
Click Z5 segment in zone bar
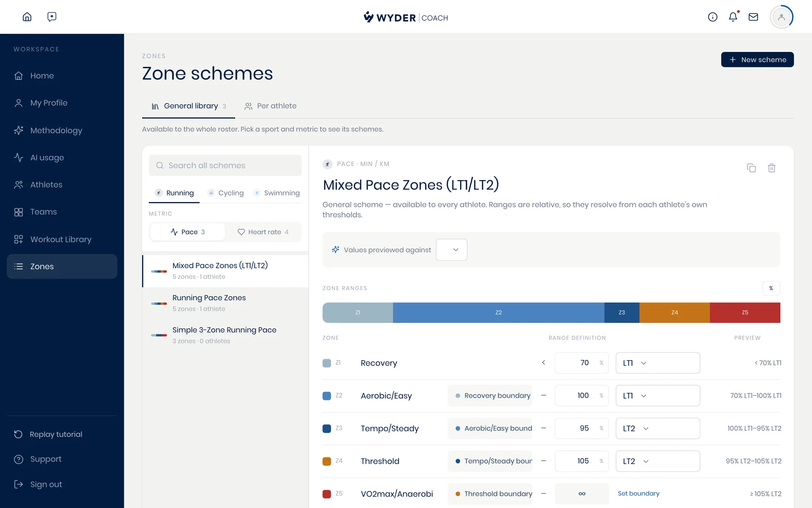[x=745, y=313]
